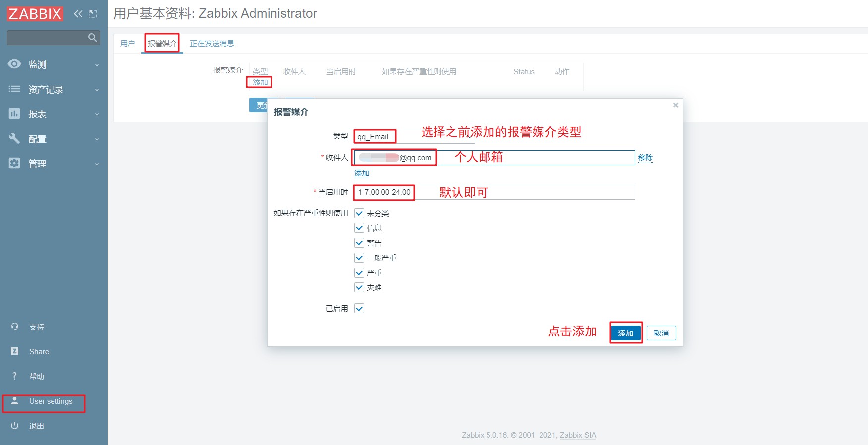Screen dimensions: 868x445
Task: Click the wrench icon for 配置
Action: point(14,139)
